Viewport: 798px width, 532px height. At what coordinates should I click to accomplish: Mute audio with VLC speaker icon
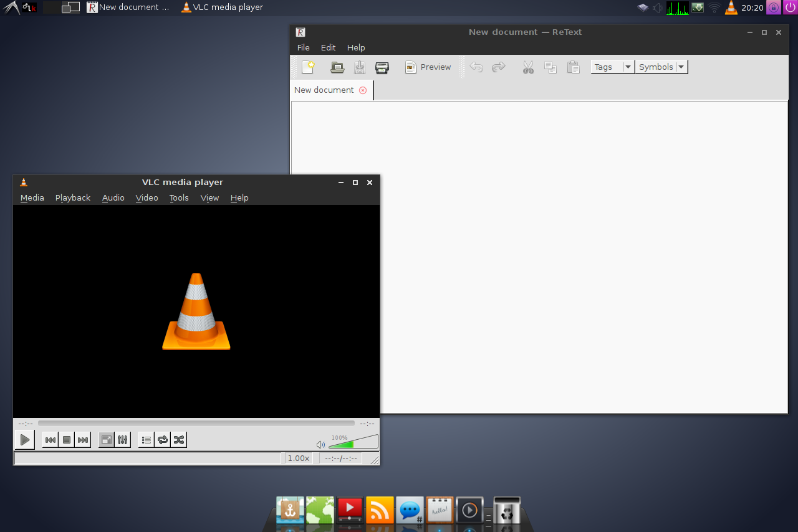[x=320, y=444]
